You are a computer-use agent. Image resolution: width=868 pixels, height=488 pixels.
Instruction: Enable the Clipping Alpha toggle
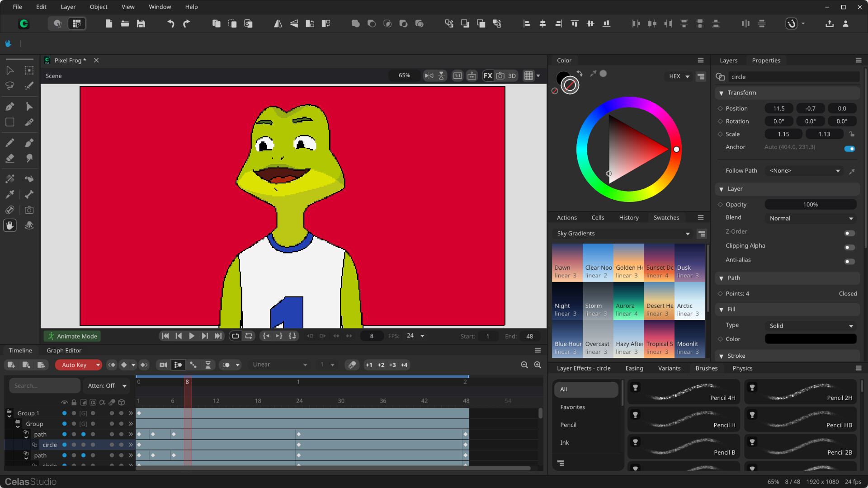[x=849, y=247]
